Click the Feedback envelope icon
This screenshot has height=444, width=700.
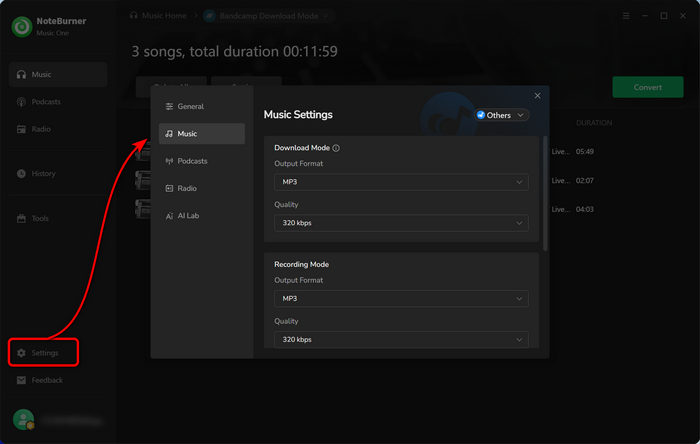click(21, 380)
